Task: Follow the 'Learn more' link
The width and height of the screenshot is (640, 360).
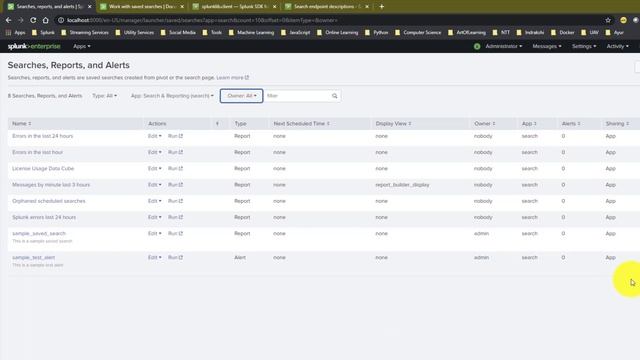Action: (232, 78)
